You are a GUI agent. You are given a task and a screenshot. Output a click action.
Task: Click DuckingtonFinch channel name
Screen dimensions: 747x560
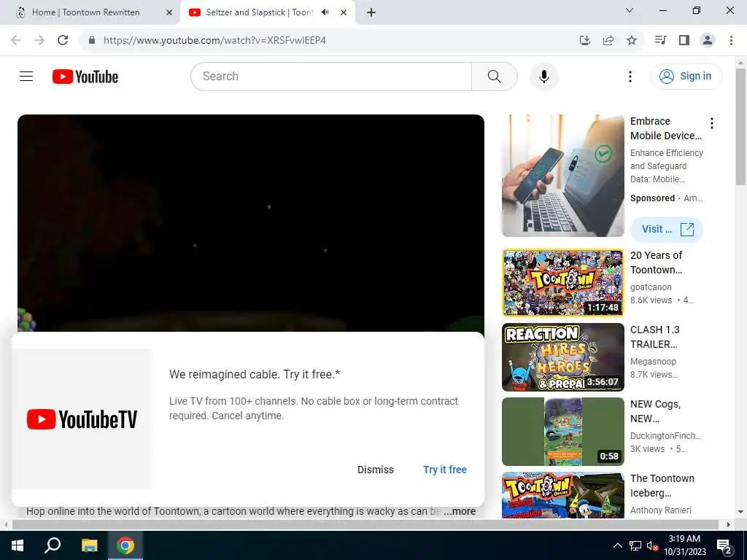(x=665, y=436)
